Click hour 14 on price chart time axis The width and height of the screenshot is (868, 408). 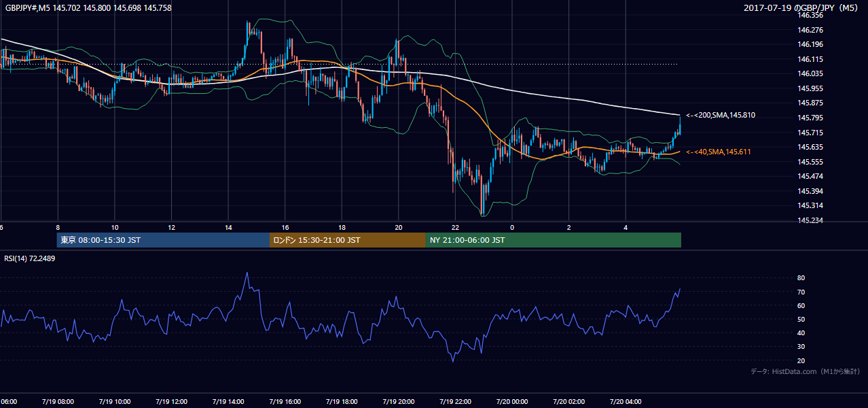point(228,228)
